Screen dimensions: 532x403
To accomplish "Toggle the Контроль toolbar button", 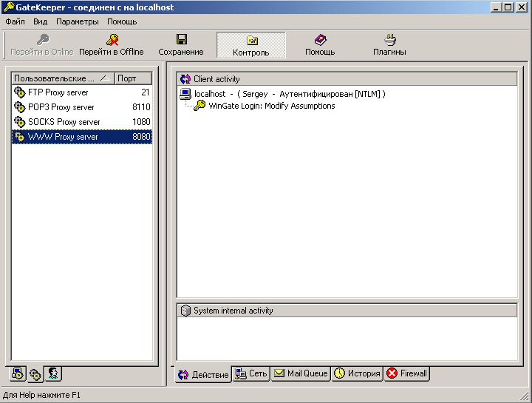I will (251, 45).
